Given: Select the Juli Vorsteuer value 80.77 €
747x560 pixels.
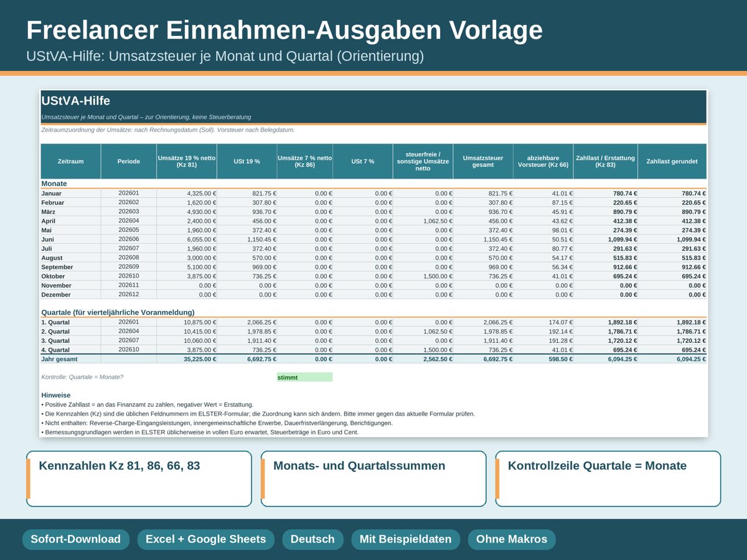Looking at the screenshot, I should (x=543, y=249).
